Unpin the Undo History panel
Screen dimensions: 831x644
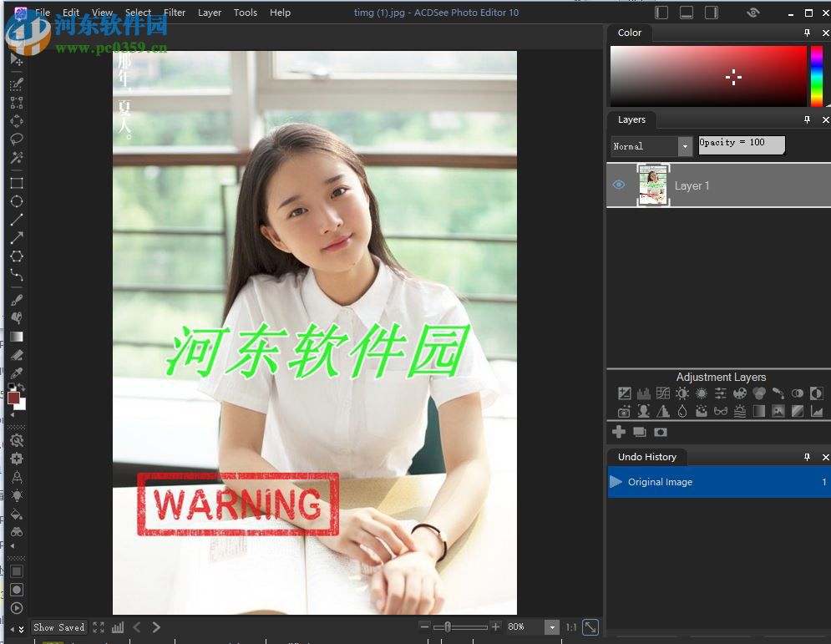pyautogui.click(x=807, y=457)
